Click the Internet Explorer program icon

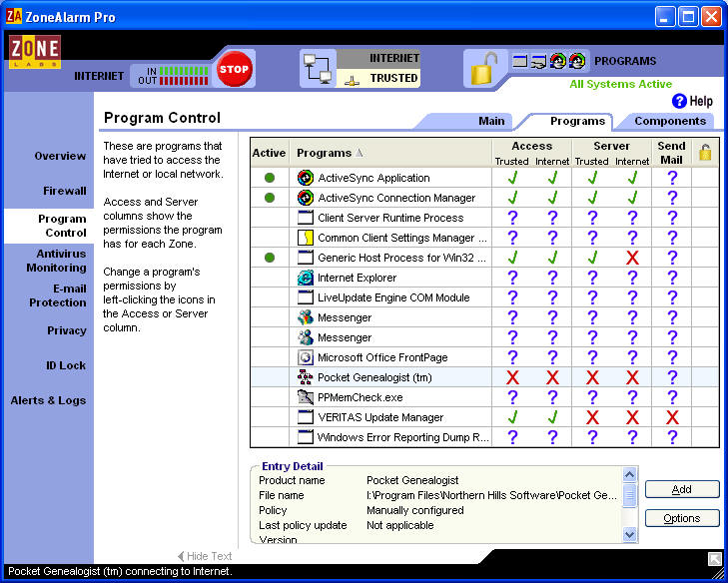click(306, 278)
